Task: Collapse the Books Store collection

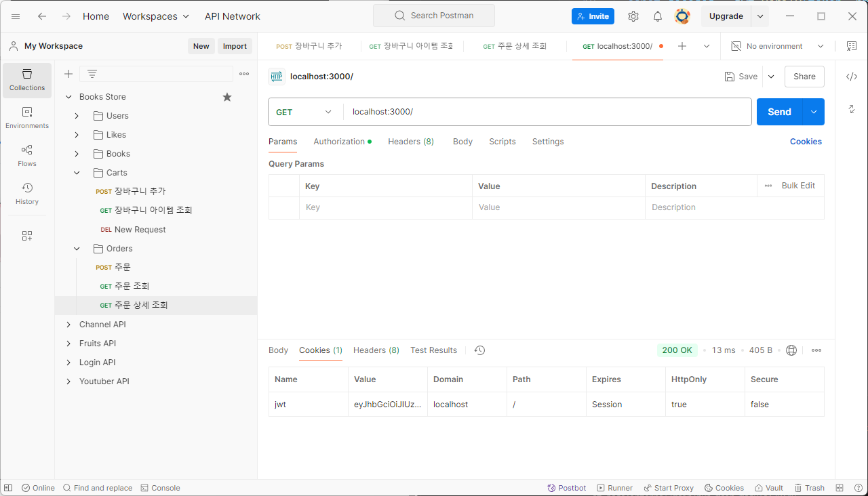Action: (x=68, y=97)
